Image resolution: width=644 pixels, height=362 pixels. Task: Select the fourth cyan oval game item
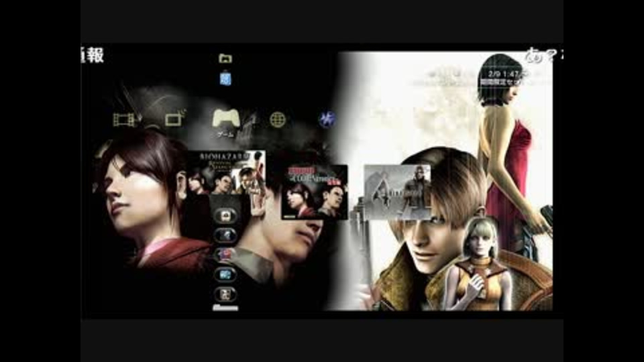coord(225,275)
